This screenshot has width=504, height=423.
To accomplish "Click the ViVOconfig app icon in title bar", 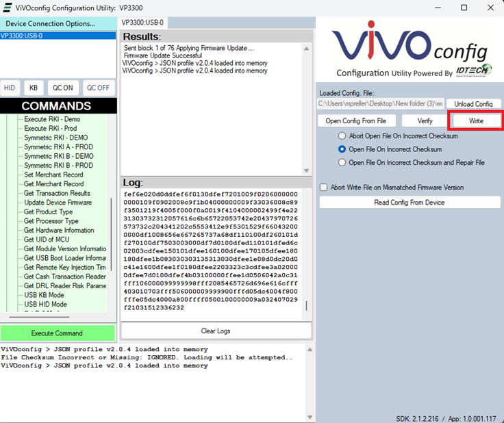I will (8, 8).
